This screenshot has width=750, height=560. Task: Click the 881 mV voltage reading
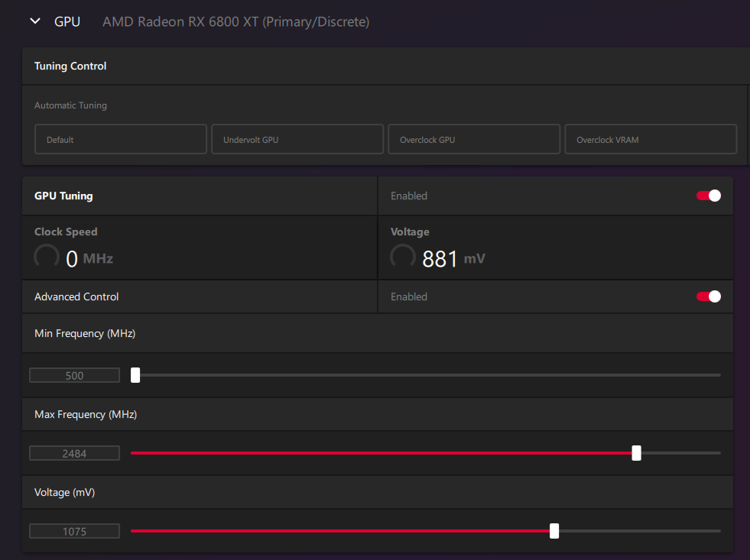click(453, 258)
